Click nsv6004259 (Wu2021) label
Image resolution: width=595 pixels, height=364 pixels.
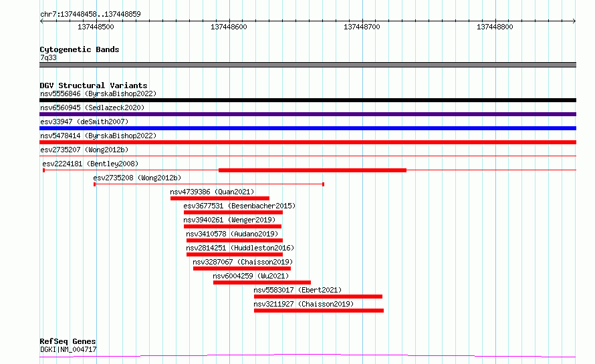pos(251,276)
